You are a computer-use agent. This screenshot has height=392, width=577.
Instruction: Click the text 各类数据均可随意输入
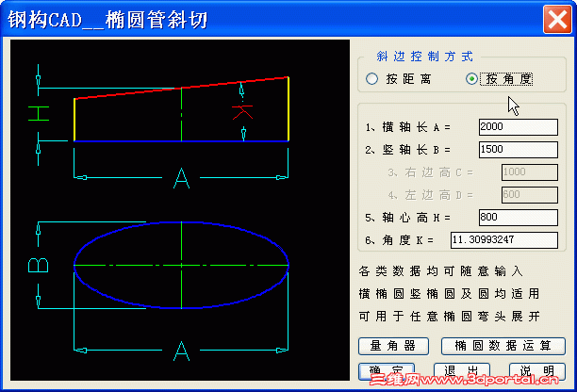[x=440, y=271]
